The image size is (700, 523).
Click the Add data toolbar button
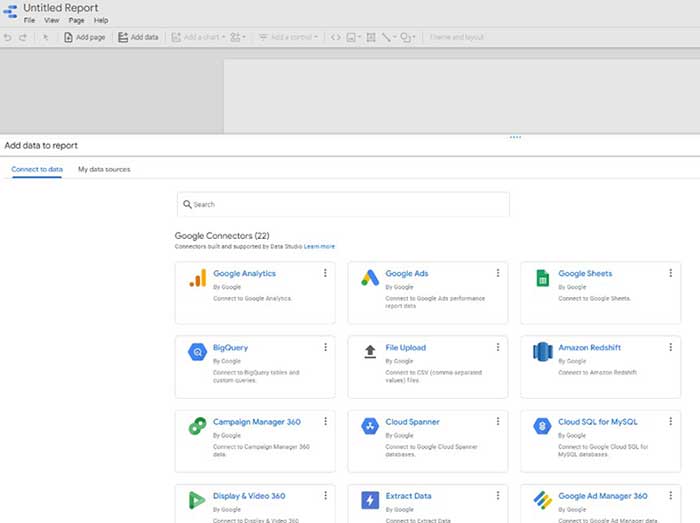click(x=138, y=37)
